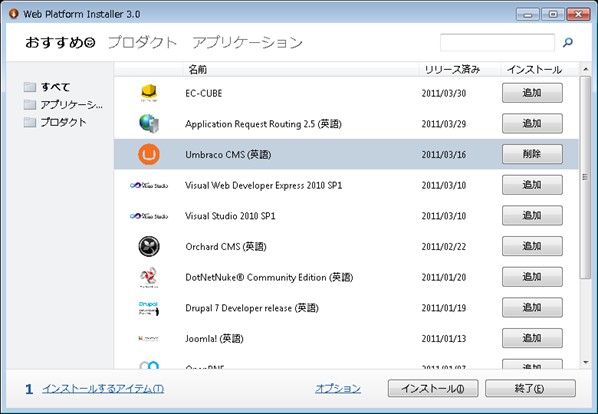Click the orange Umbraco CMS logo icon

pos(149,154)
